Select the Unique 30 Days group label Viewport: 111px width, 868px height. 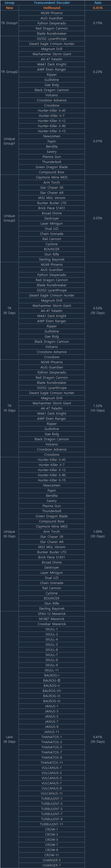pos(10,534)
